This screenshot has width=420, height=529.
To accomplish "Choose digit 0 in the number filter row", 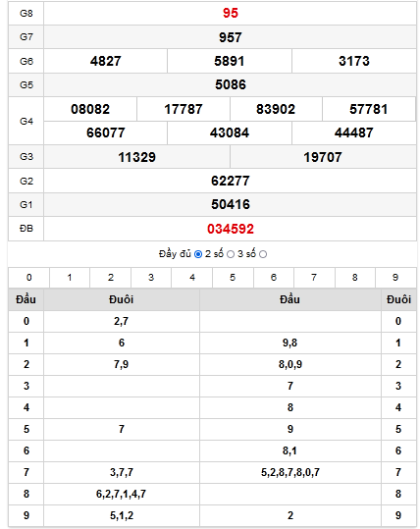I will 29,278.
